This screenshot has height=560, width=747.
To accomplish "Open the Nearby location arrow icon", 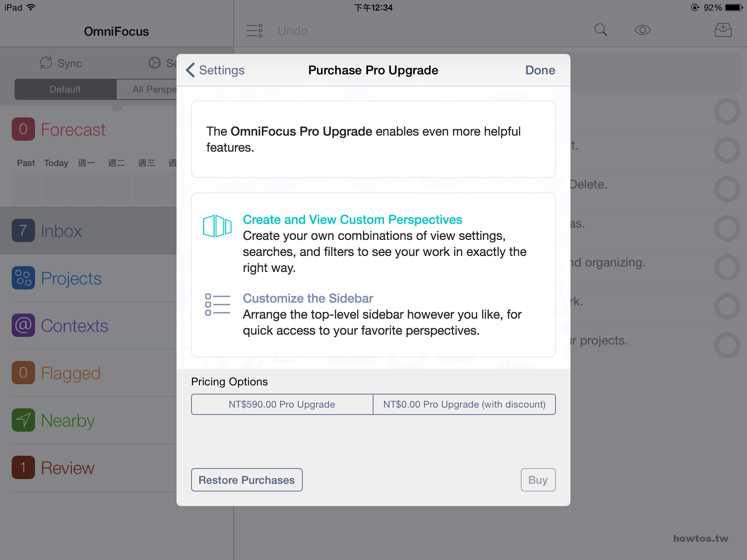I will [23, 420].
